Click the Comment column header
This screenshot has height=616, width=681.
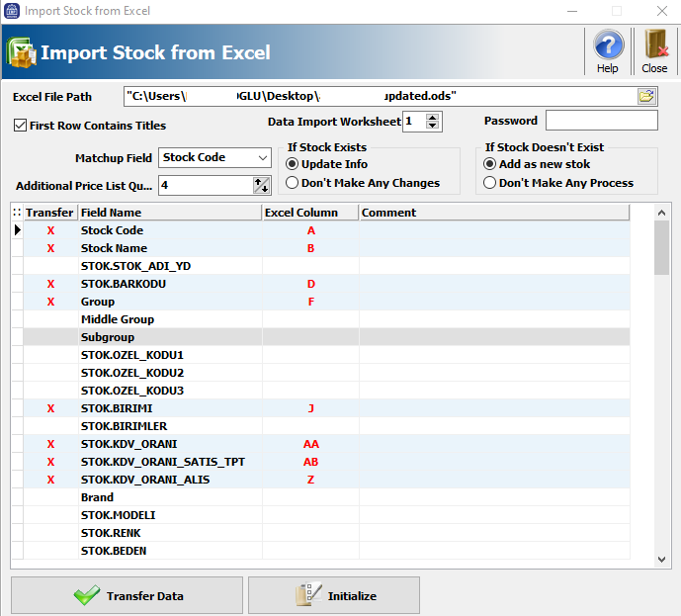click(494, 213)
